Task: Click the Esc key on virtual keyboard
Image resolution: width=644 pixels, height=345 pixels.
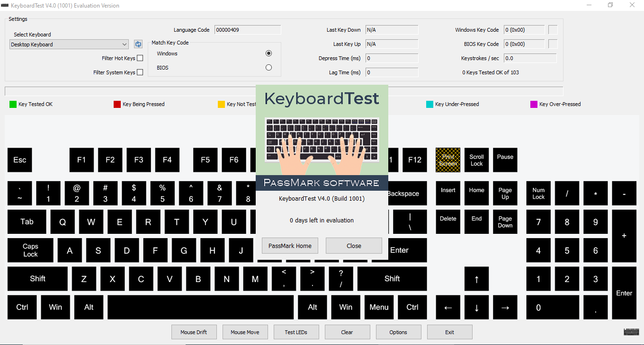Action: (20, 160)
